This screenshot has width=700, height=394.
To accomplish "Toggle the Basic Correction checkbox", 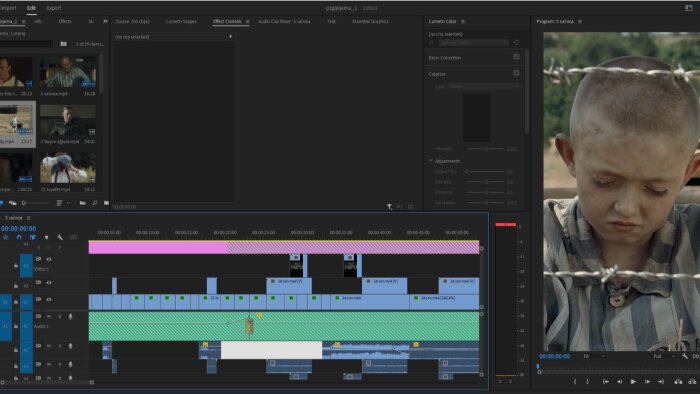I will coord(516,57).
